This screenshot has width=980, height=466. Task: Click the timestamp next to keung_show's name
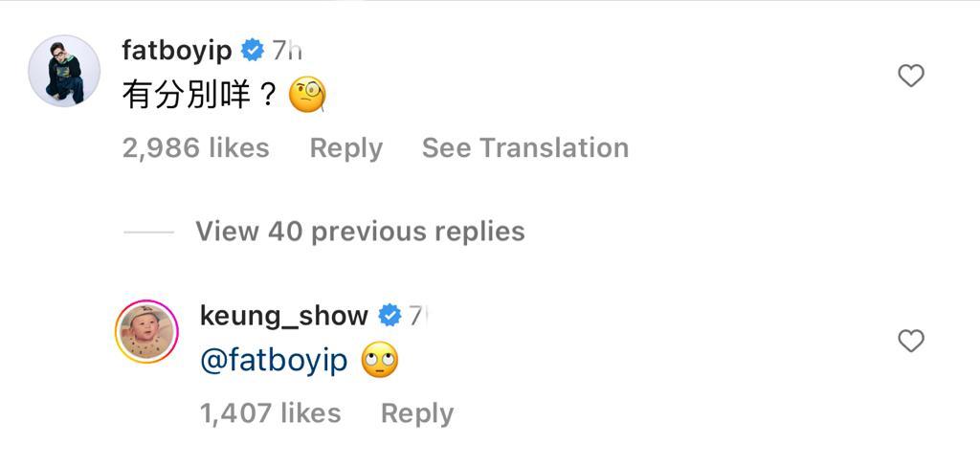(x=416, y=315)
